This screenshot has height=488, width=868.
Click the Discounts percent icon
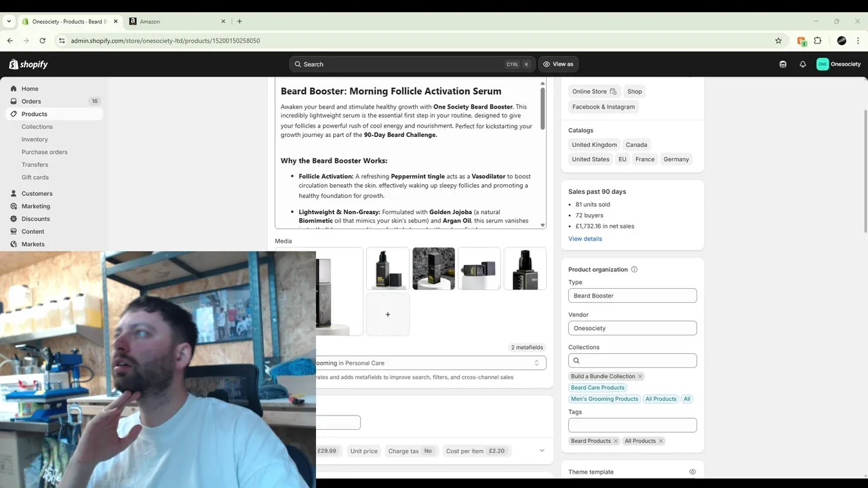click(x=14, y=219)
